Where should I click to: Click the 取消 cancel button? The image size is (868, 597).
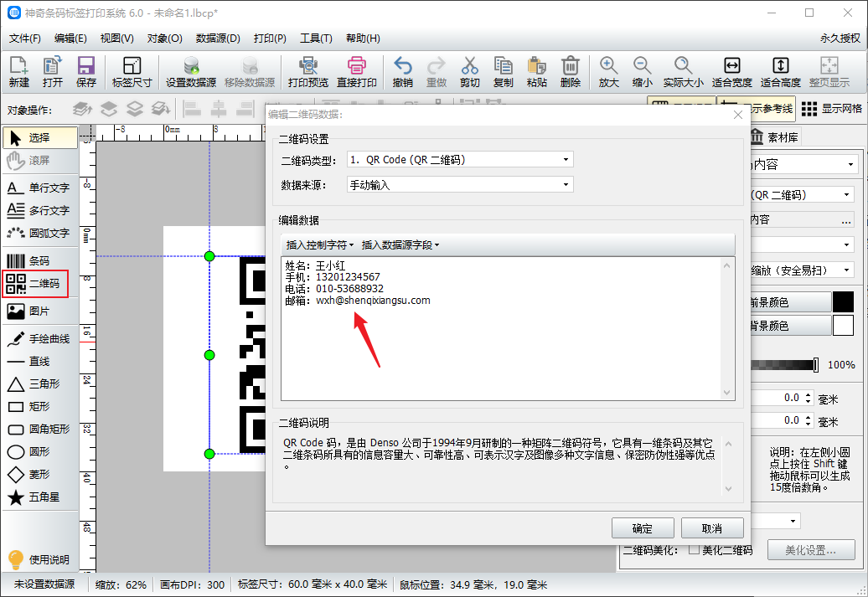point(712,528)
